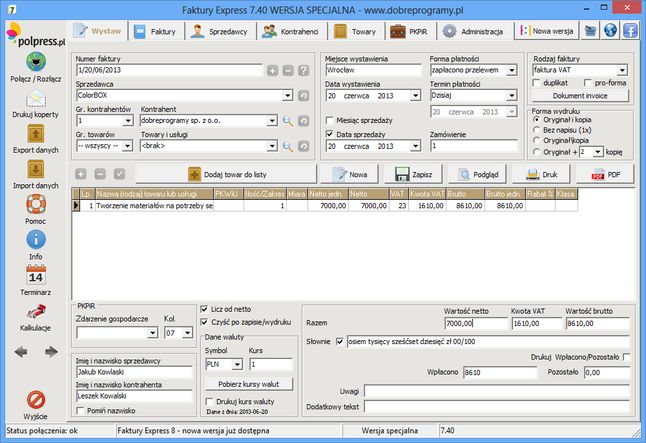Toggle Licz od netto checkbox
Viewport: 646px width, 443px height.
(204, 309)
